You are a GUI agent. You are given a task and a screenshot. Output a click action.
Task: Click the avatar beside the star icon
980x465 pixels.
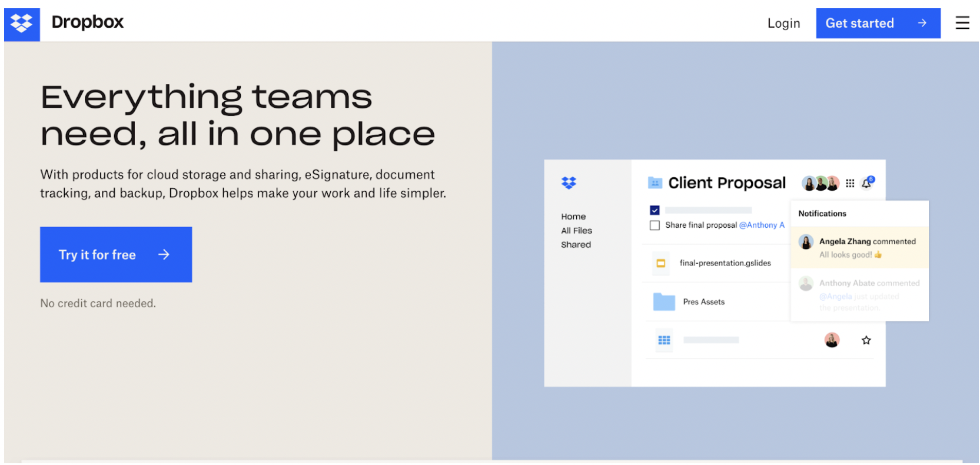coord(832,340)
